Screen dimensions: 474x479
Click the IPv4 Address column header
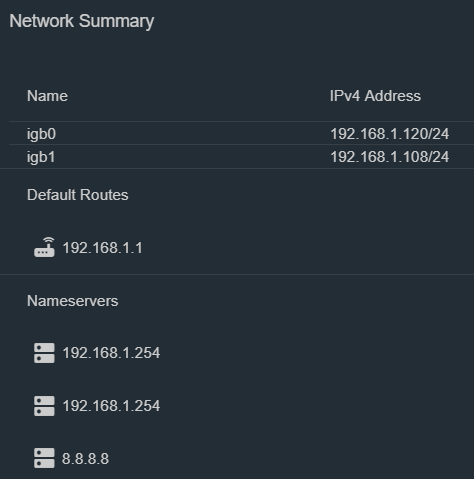click(375, 96)
